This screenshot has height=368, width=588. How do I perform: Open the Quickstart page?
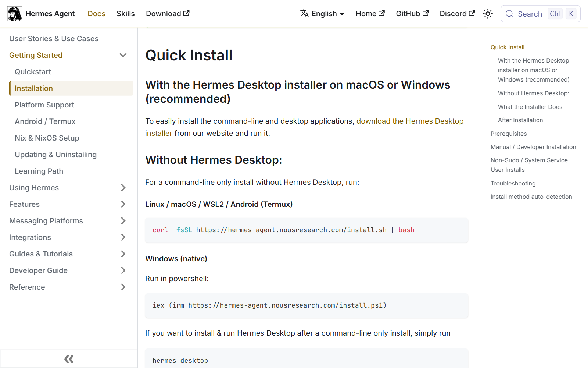pos(33,72)
